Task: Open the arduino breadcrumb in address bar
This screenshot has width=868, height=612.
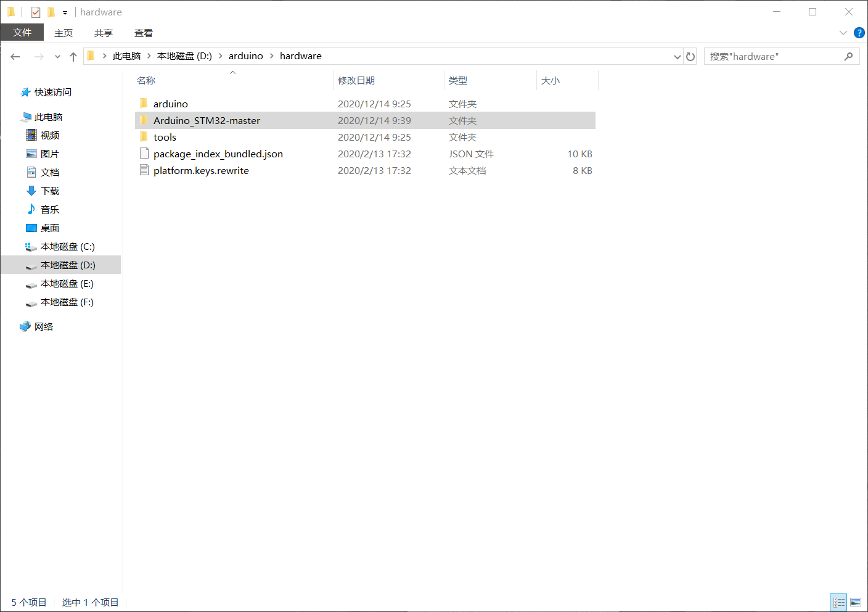Action: (x=245, y=56)
